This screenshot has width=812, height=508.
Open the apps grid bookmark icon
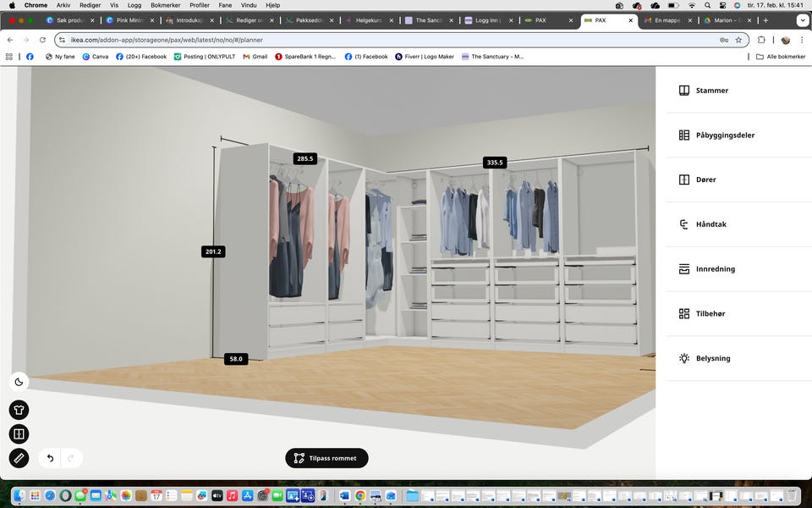point(8,57)
